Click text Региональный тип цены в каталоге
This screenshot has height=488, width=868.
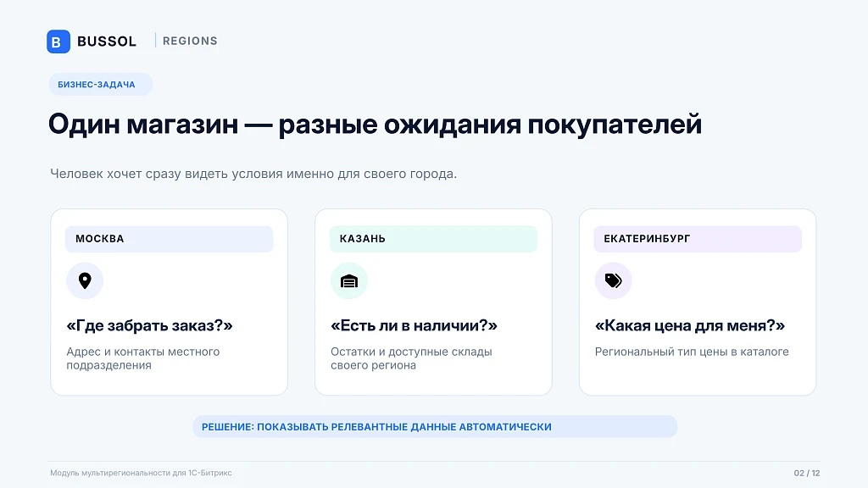coord(692,352)
